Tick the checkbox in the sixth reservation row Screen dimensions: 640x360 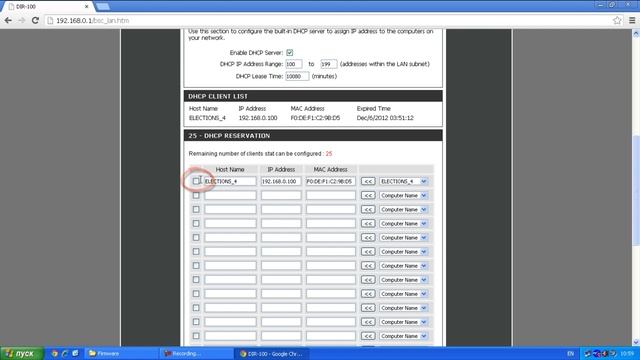point(196,252)
